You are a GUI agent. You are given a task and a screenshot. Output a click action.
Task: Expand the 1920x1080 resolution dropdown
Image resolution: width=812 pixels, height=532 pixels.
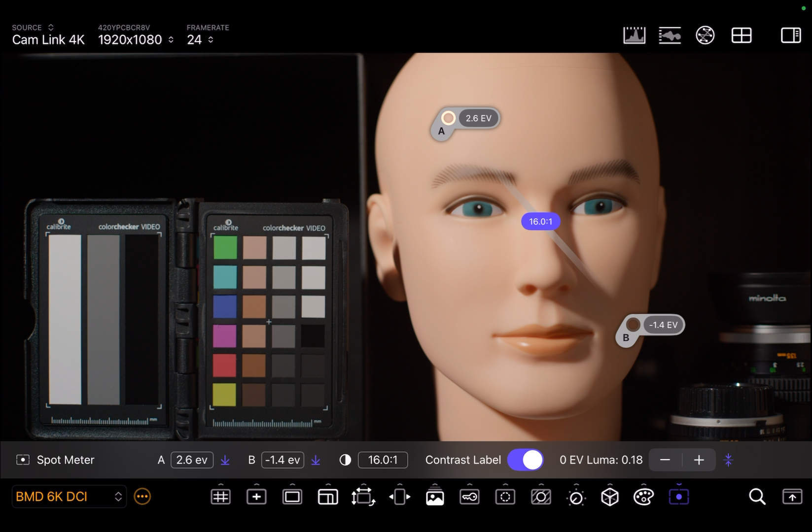tap(136, 39)
